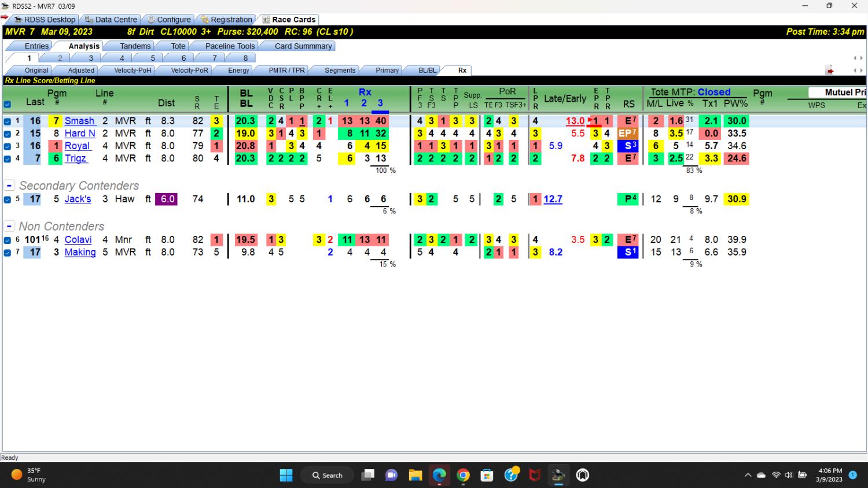Viewport: 868px width, 488px height.
Task: Click the purple 6.0 distance cell
Action: click(167, 199)
